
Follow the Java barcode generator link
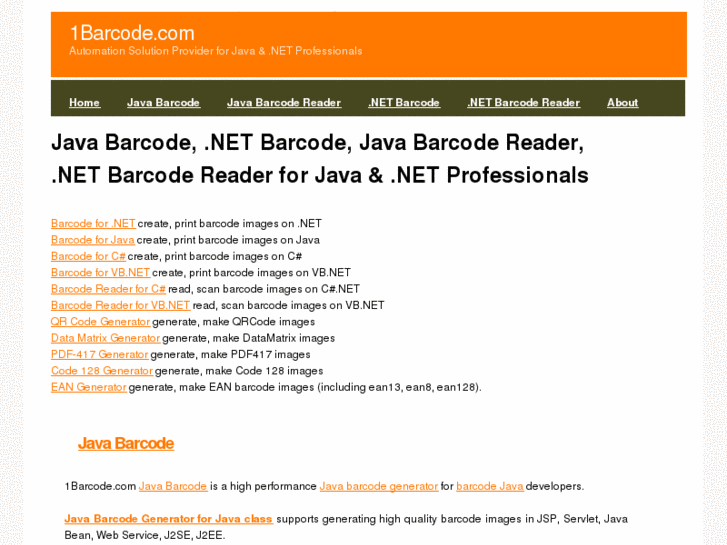(379, 486)
